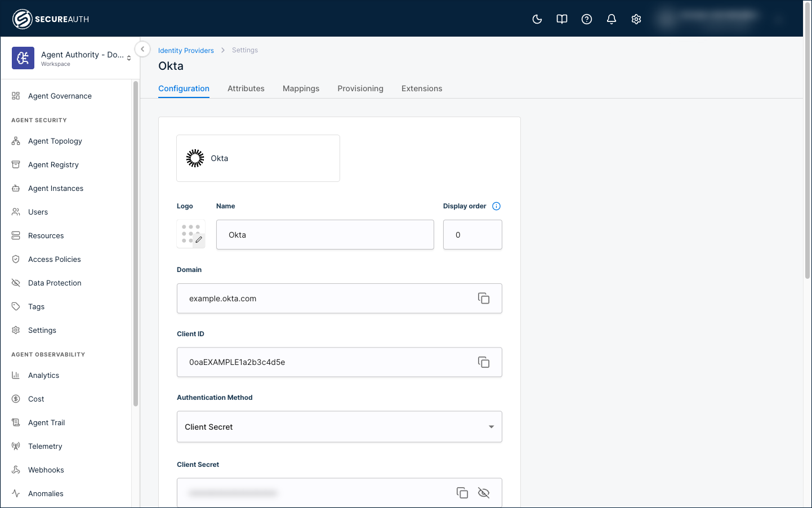Open the documentation book icon
Image resolution: width=812 pixels, height=508 pixels.
[562, 19]
